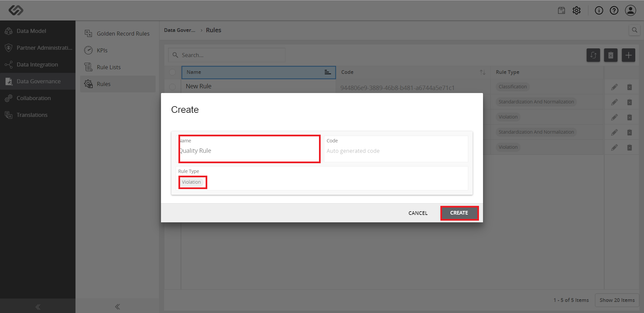Toggle the select-all checkbox in table header
The height and width of the screenshot is (313, 644).
tap(172, 72)
